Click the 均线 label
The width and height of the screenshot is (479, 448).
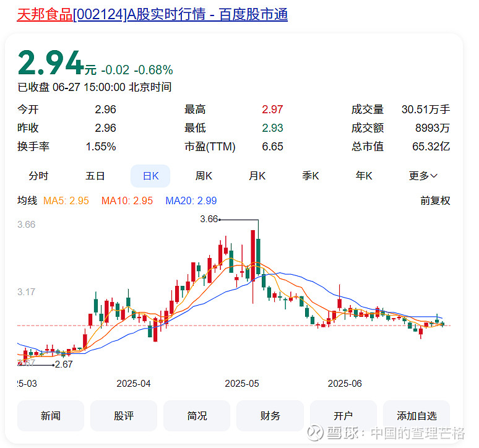[27, 200]
